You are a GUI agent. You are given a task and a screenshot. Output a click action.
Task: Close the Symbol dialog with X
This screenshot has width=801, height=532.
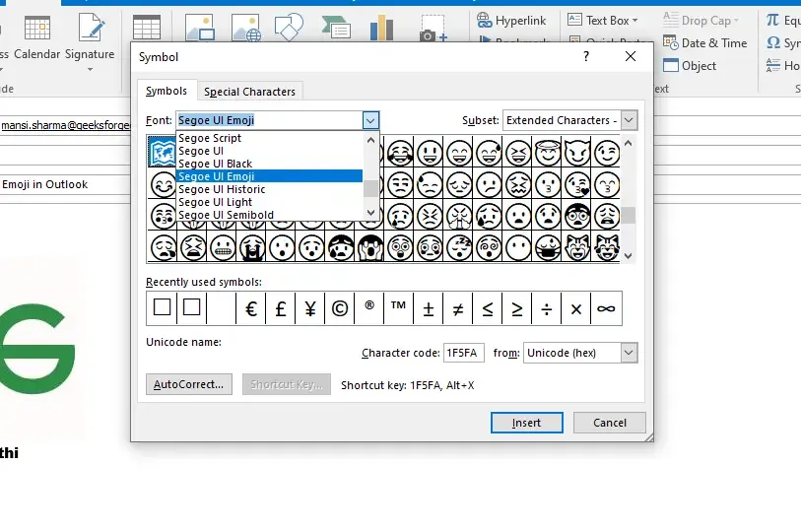[x=631, y=56]
